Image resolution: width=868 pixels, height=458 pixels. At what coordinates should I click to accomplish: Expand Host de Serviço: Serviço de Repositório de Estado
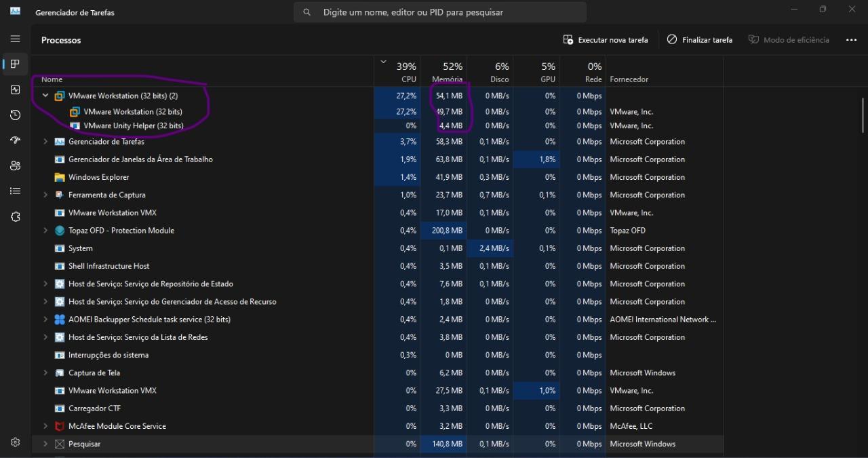pos(45,284)
